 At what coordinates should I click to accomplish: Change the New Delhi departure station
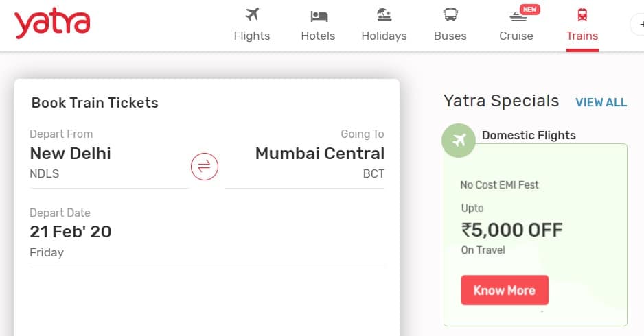pos(109,157)
